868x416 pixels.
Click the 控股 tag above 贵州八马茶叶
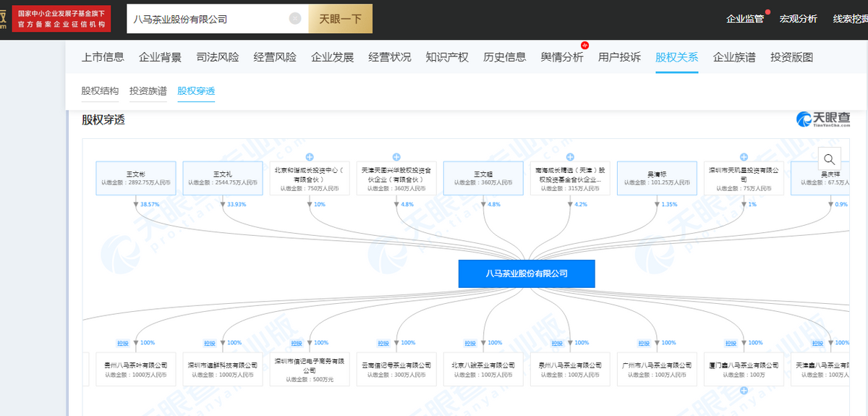(x=123, y=343)
